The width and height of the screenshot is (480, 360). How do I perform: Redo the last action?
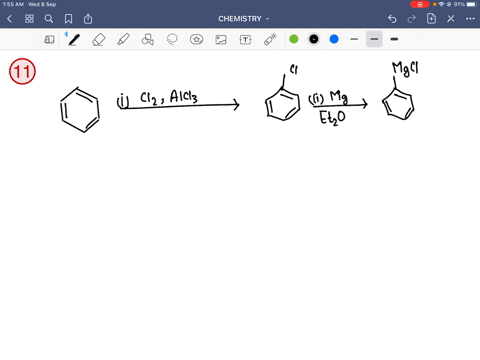412,19
